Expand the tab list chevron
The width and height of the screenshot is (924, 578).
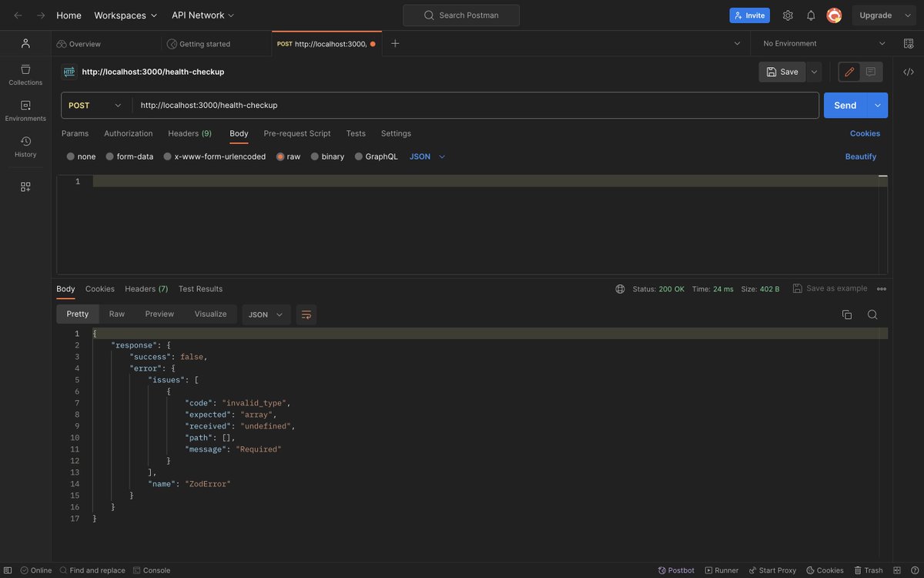click(x=738, y=43)
